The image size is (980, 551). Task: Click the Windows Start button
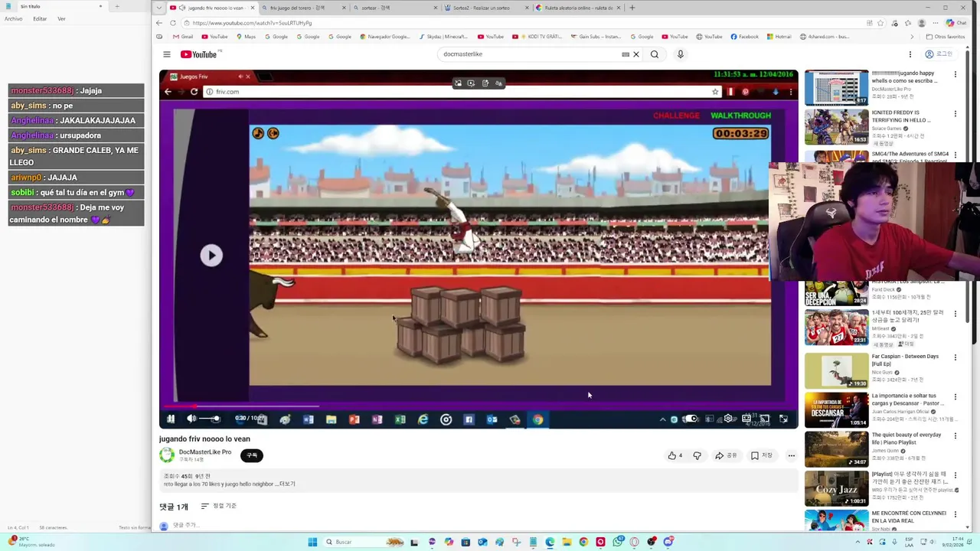[x=312, y=542]
